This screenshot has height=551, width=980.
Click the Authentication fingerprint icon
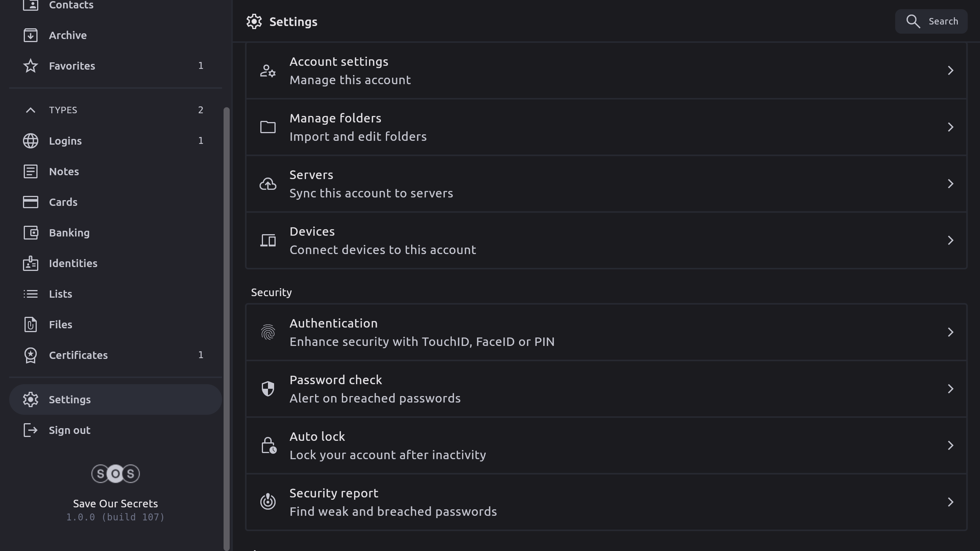pyautogui.click(x=268, y=332)
